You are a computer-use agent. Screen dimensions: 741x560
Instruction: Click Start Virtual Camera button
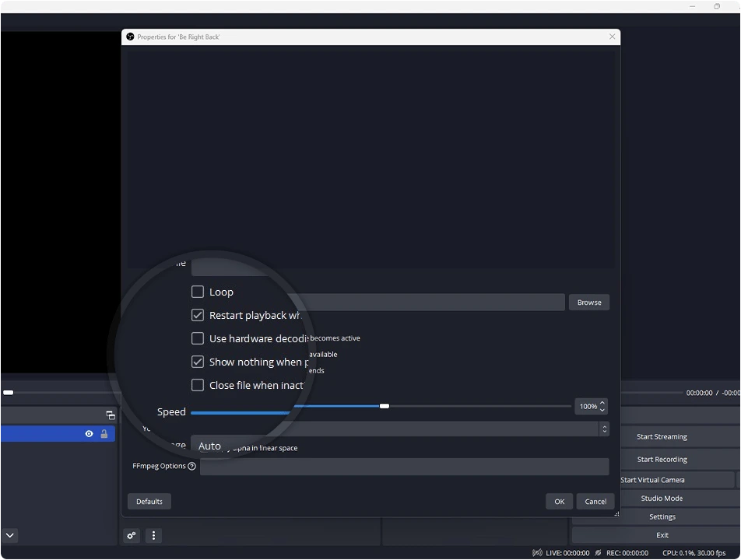(x=652, y=480)
